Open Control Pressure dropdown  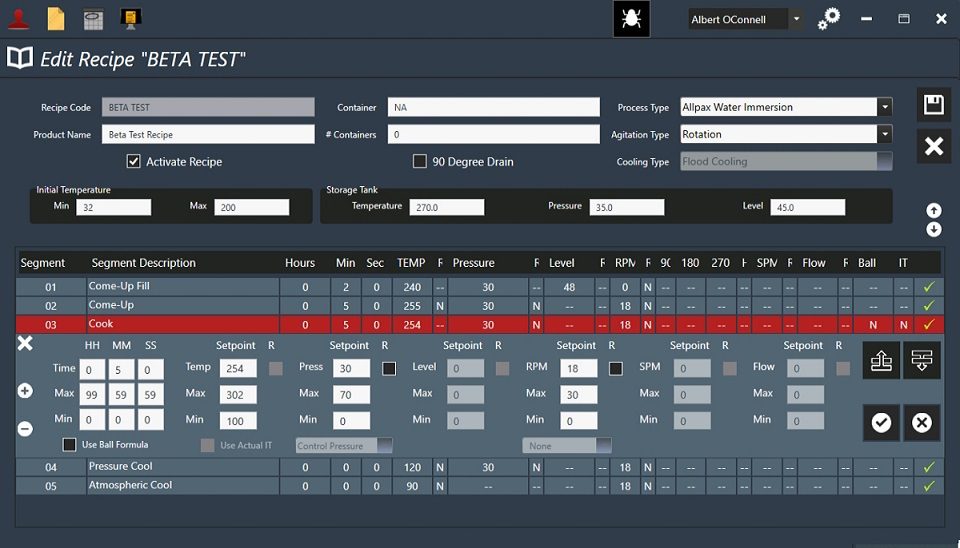coord(385,446)
